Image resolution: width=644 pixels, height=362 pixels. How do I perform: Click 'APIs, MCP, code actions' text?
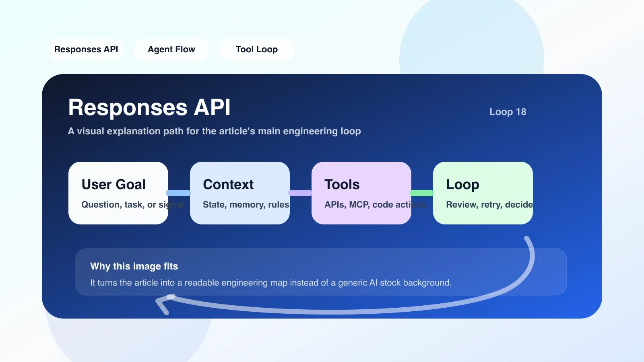[375, 205]
